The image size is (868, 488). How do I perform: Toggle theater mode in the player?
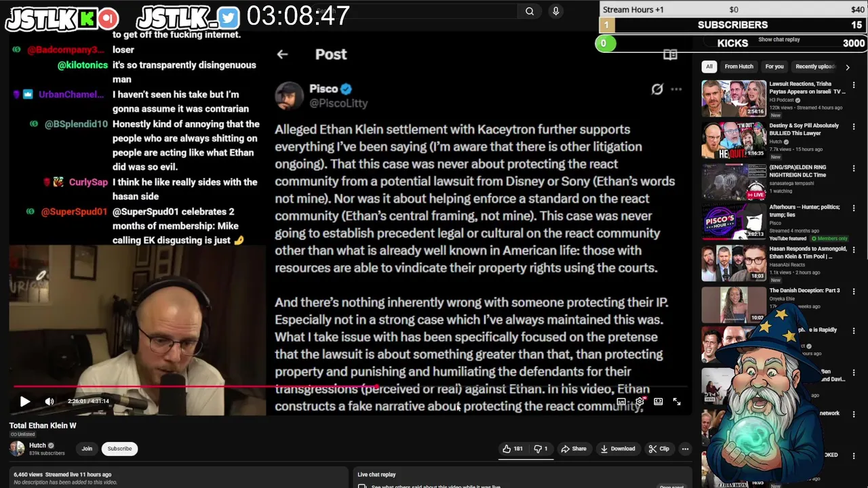tap(658, 401)
